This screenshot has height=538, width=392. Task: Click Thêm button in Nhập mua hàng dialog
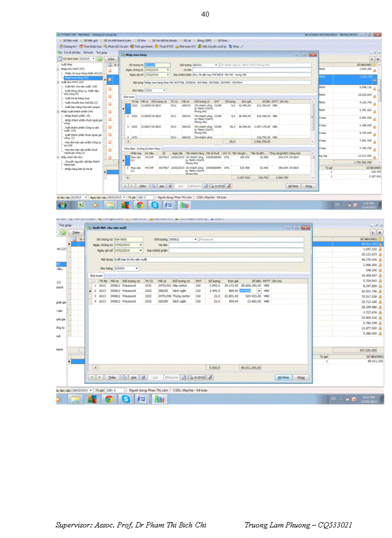coord(143,186)
